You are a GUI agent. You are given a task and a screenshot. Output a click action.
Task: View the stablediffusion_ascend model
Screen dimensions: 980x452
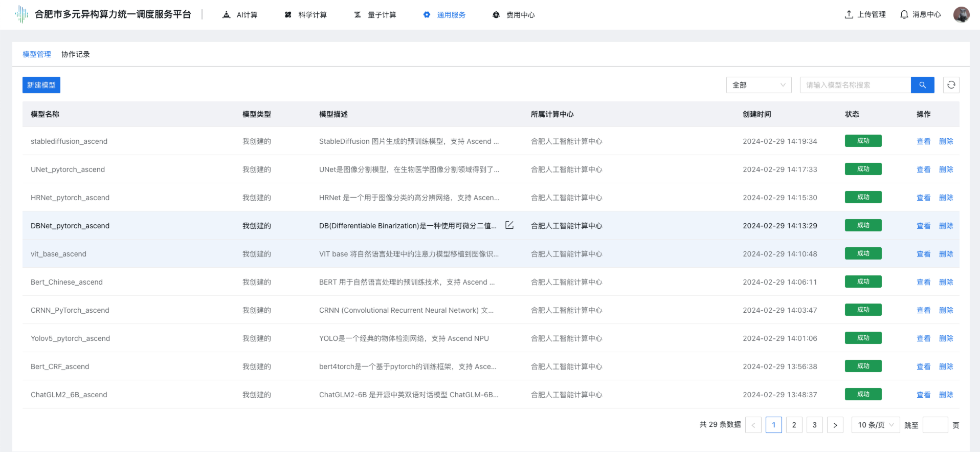tap(923, 141)
